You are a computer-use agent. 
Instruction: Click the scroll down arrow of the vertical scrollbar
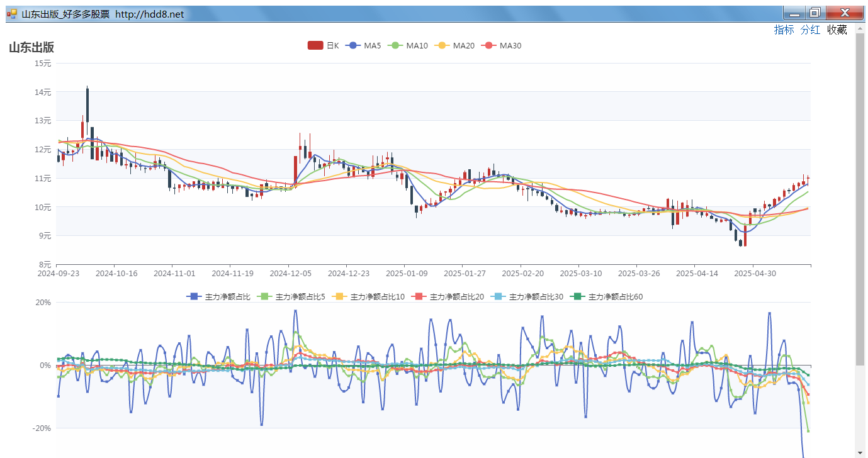pyautogui.click(x=860, y=452)
